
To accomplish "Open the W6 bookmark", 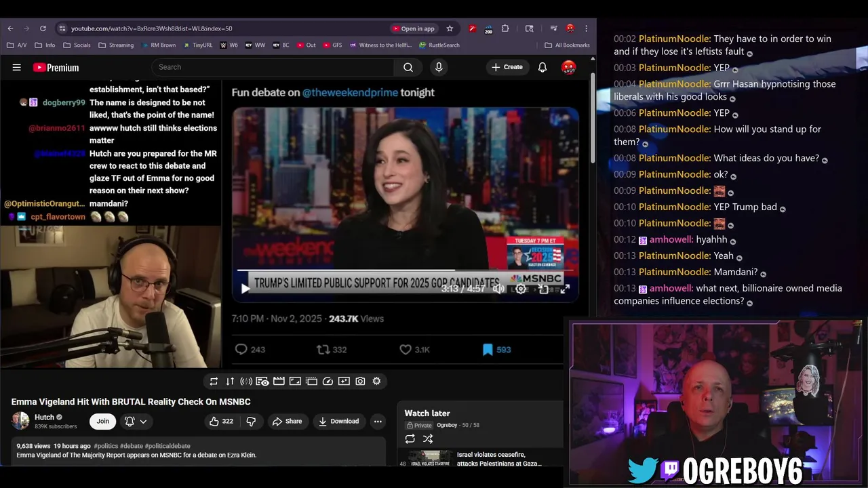I will (229, 45).
